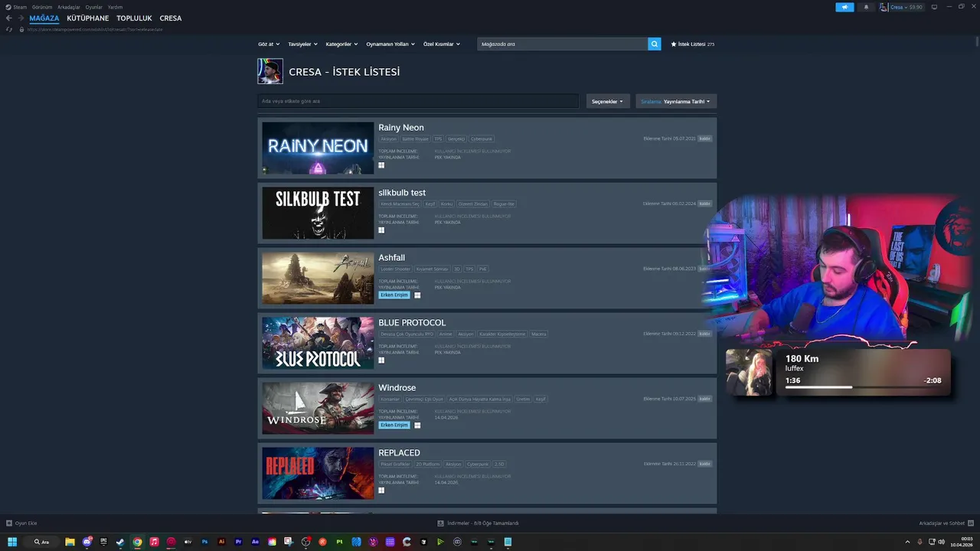Open the silkbulb test title link
The image size is (980, 551).
[x=402, y=193]
